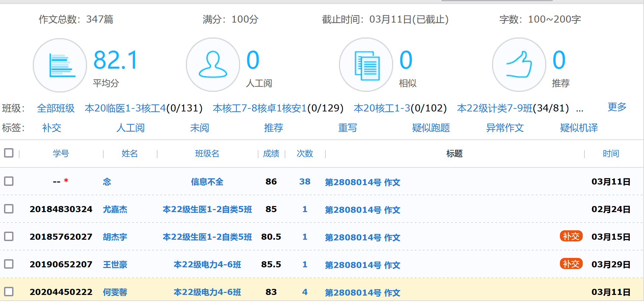This screenshot has height=302, width=644.
Task: Click the manual review person icon
Action: pyautogui.click(x=213, y=65)
